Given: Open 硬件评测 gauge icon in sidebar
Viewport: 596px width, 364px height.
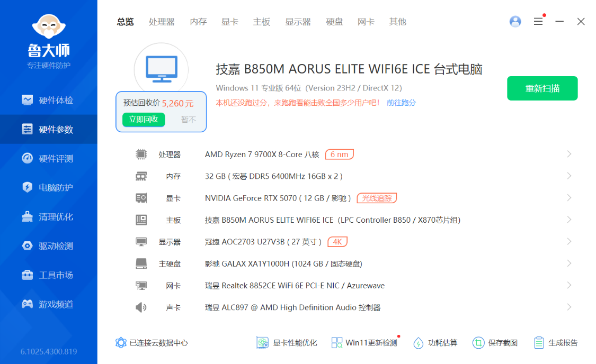Looking at the screenshot, I should (x=28, y=158).
